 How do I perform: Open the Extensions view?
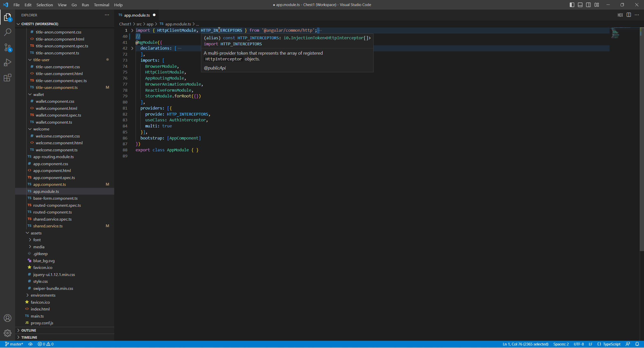(x=8, y=78)
